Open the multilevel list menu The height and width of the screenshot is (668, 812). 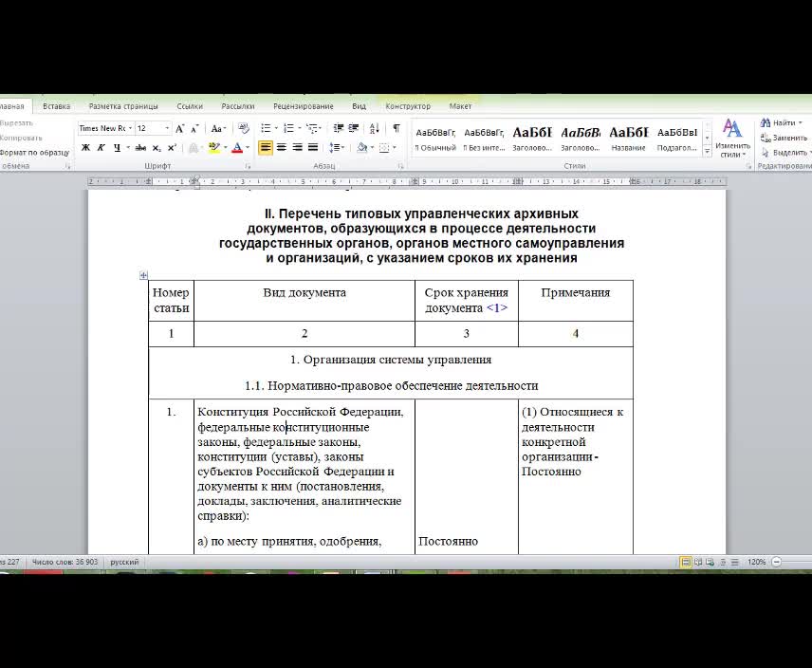[x=312, y=128]
